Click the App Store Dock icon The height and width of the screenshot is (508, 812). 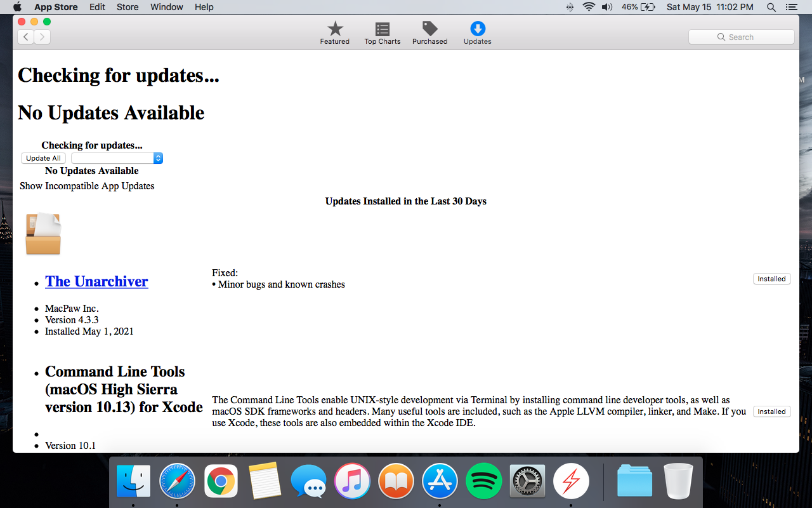440,481
